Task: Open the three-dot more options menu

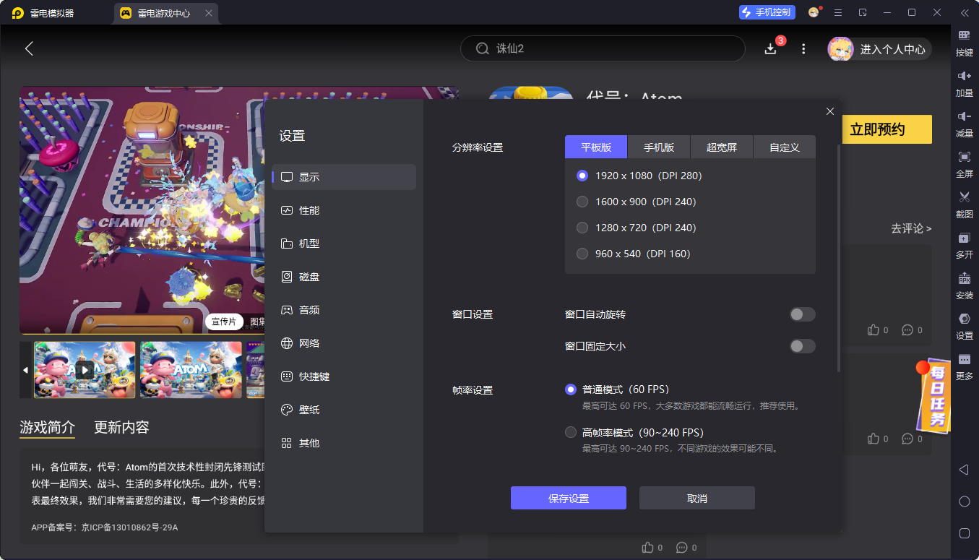Action: coord(803,48)
